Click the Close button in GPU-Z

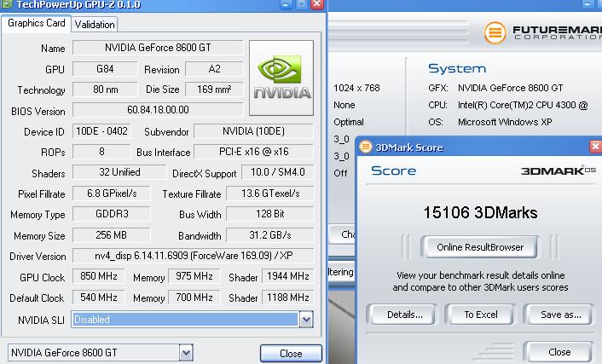click(291, 353)
